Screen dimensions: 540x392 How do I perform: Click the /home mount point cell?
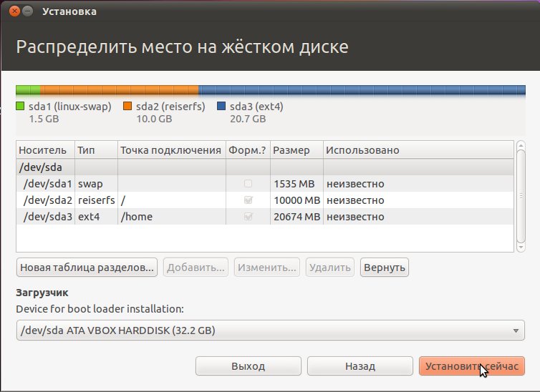click(x=171, y=217)
